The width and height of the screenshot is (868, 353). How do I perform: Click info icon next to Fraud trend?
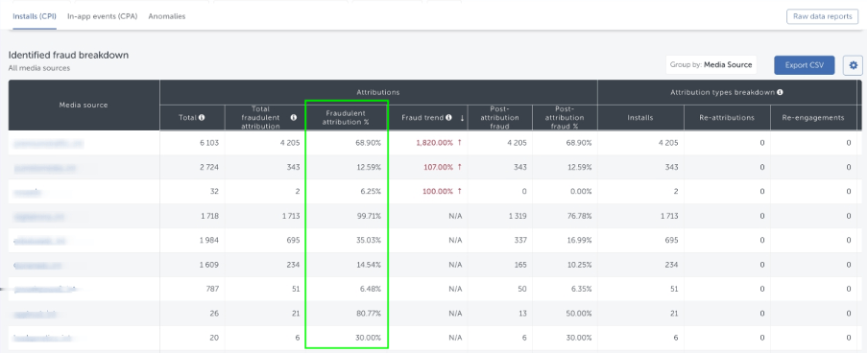[x=449, y=117]
